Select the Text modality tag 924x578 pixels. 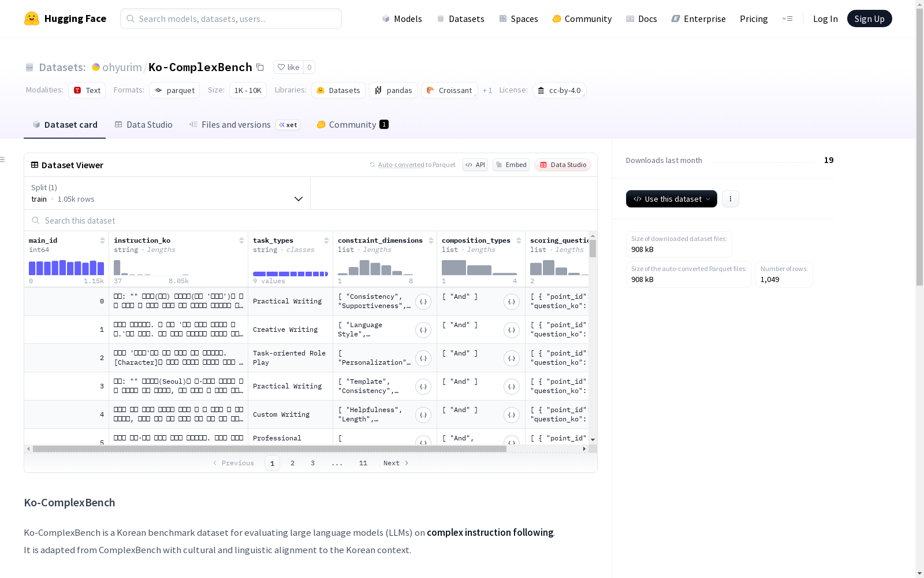point(87,90)
